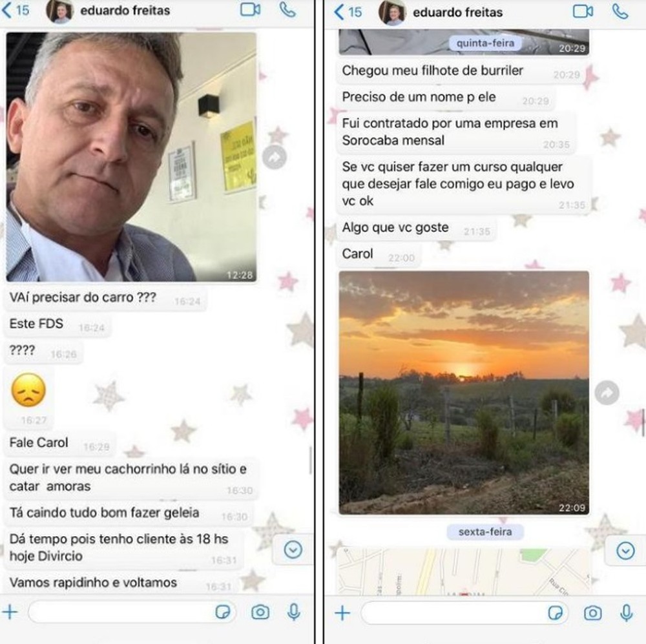Open eduardo freitas contact info in left header
Image resolution: width=646 pixels, height=644 pixels.
[x=125, y=10]
